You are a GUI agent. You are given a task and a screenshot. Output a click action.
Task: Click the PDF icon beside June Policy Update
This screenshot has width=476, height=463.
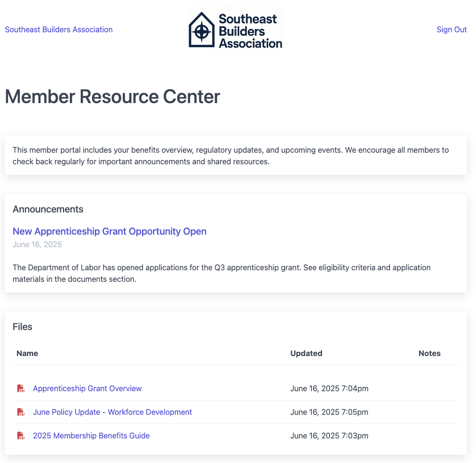tap(21, 412)
